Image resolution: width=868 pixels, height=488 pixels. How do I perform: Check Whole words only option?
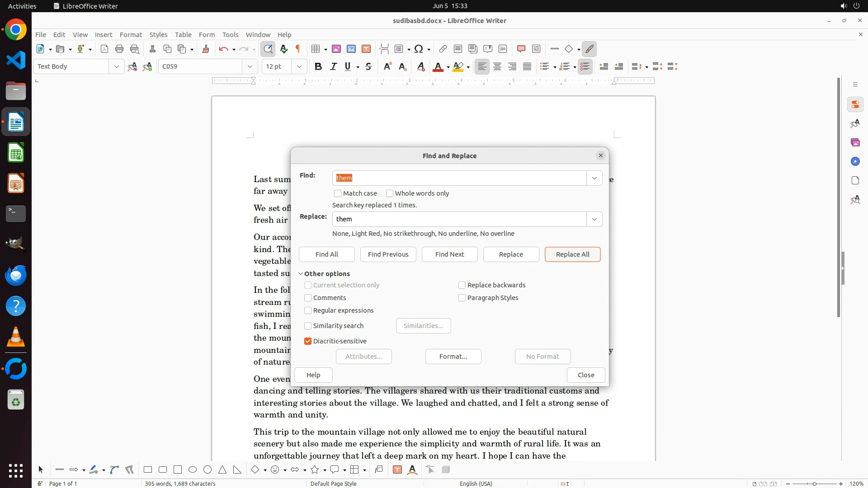390,193
